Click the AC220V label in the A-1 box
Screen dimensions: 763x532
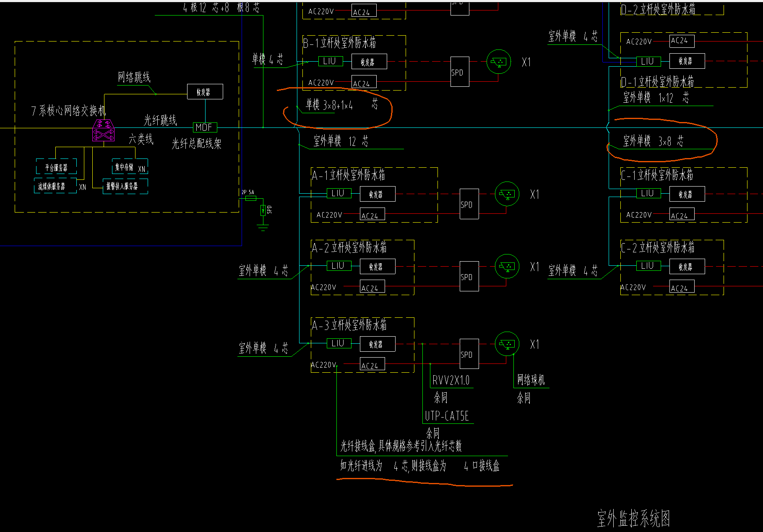pos(329,215)
